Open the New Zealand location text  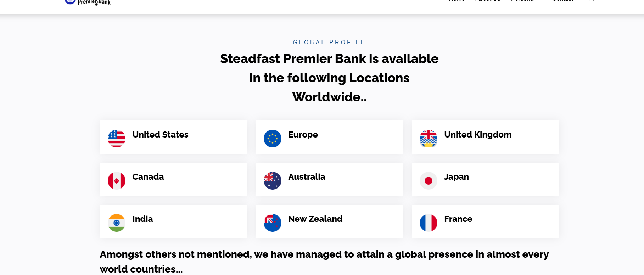click(315, 219)
